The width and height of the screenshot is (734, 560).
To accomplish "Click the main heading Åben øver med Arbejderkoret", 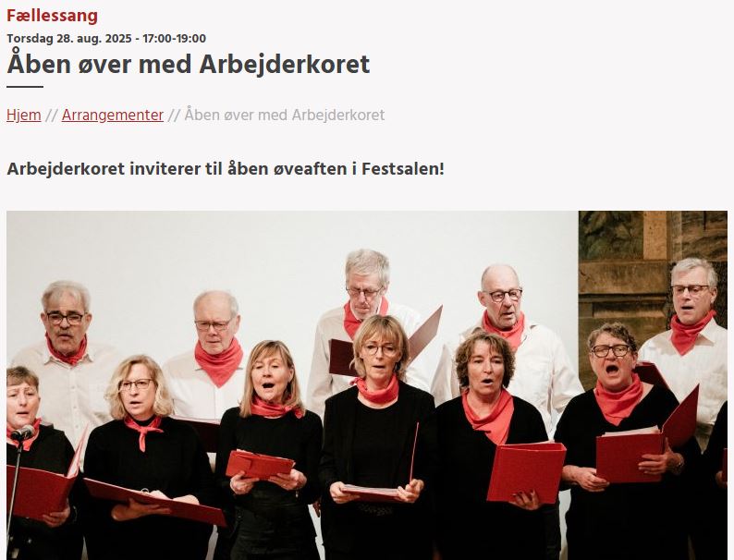I will tap(189, 64).
